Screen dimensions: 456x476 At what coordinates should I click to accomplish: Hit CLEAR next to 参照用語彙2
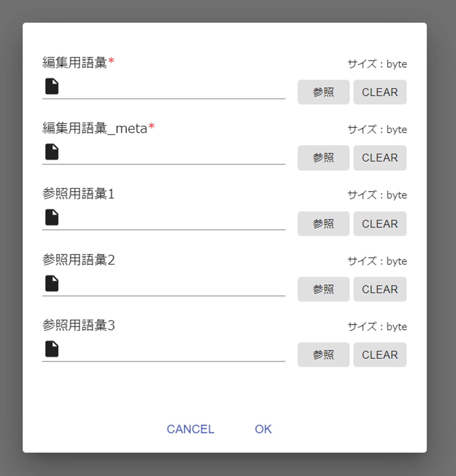[x=380, y=289]
